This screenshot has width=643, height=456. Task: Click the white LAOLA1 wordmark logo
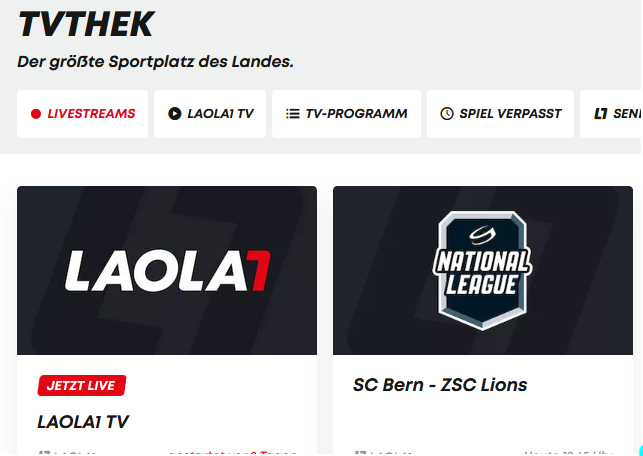coord(167,271)
